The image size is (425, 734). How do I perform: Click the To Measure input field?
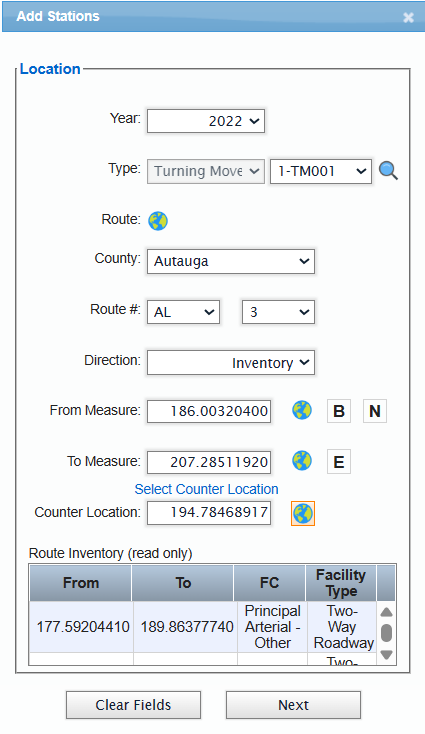(x=209, y=462)
